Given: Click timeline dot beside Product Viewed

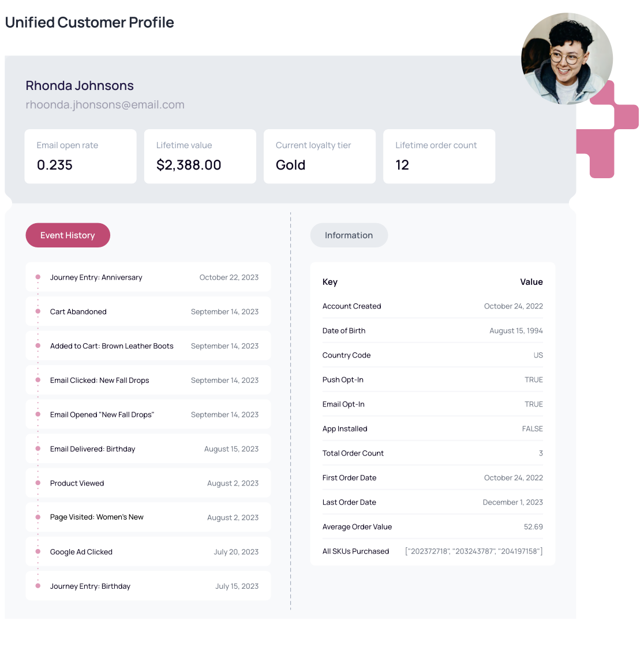Looking at the screenshot, I should pyautogui.click(x=38, y=483).
